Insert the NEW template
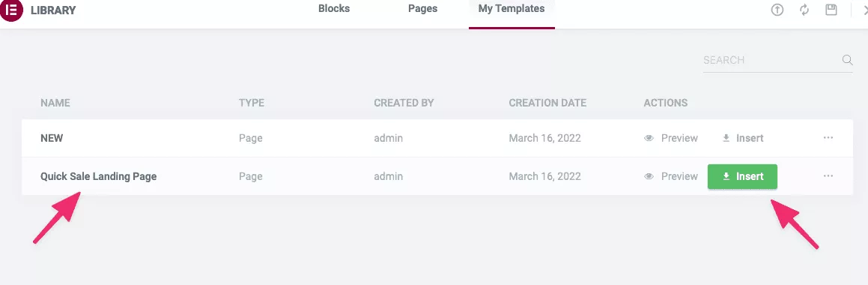 [743, 138]
